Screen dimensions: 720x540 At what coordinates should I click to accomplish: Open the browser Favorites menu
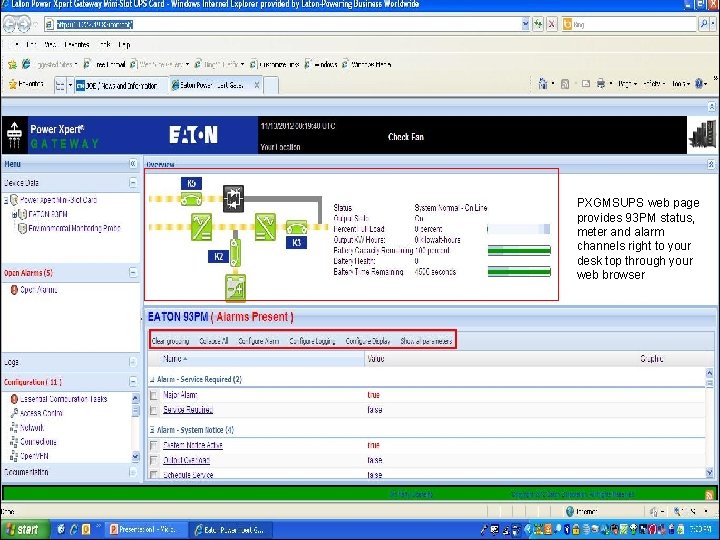(x=77, y=45)
